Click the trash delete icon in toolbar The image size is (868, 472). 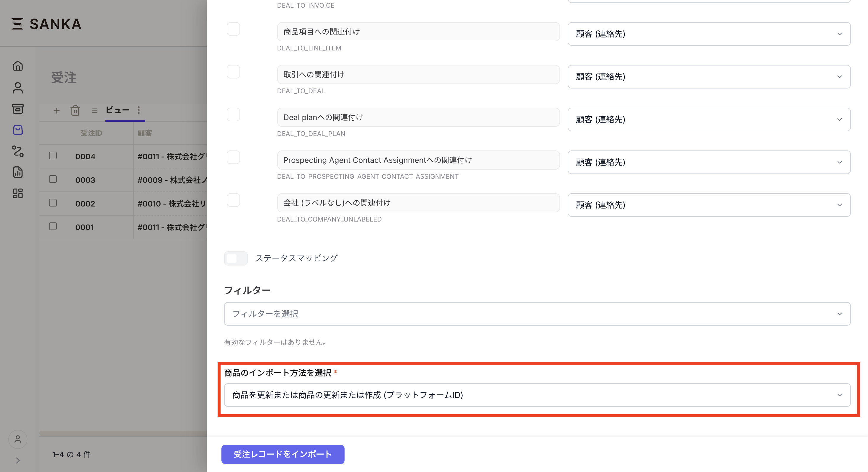tap(75, 110)
